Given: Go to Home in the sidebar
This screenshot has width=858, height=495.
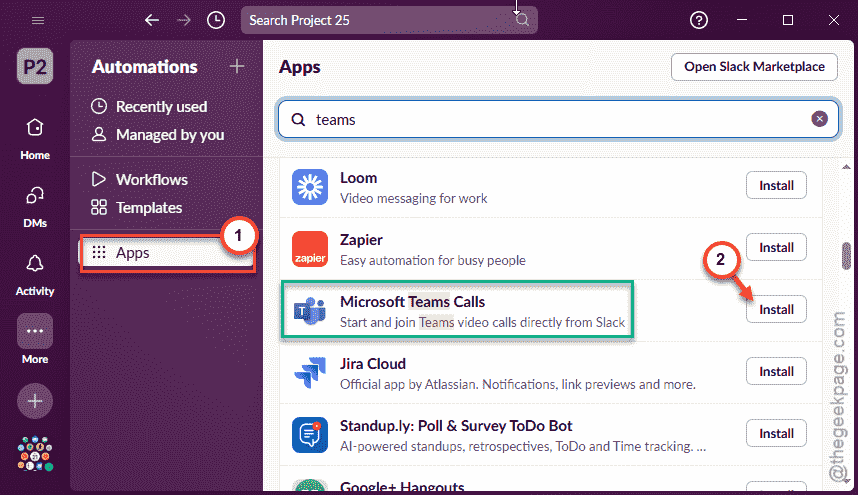Looking at the screenshot, I should (x=35, y=139).
